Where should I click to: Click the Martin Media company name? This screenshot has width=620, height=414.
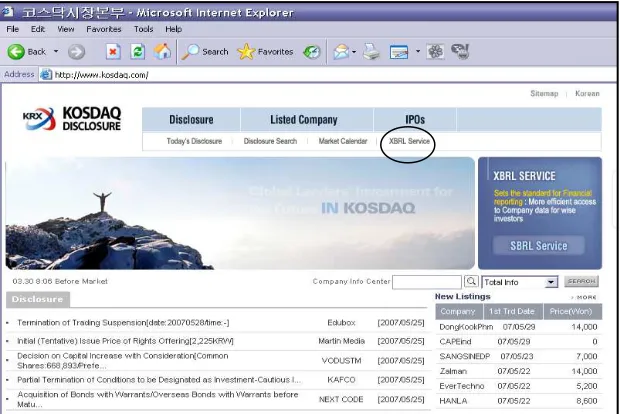click(341, 341)
